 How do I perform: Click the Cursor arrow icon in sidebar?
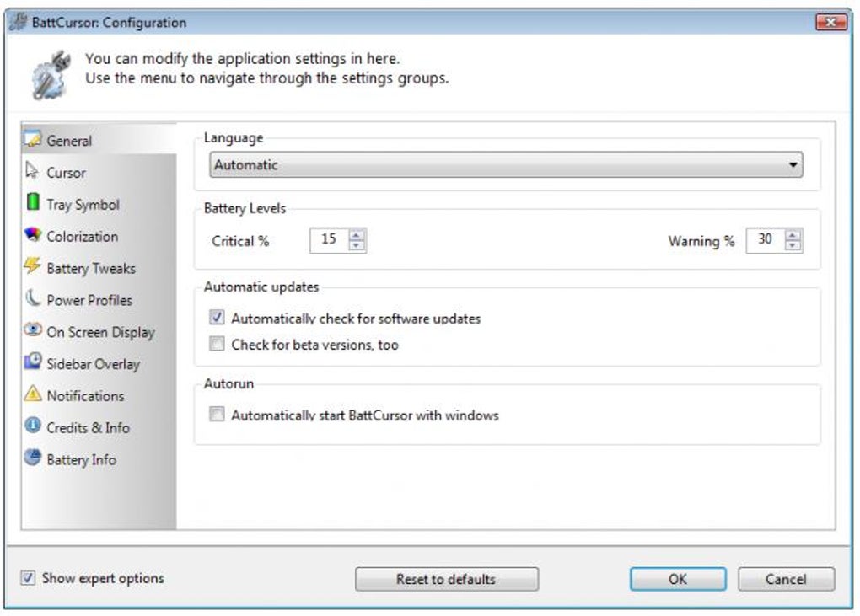(32, 170)
